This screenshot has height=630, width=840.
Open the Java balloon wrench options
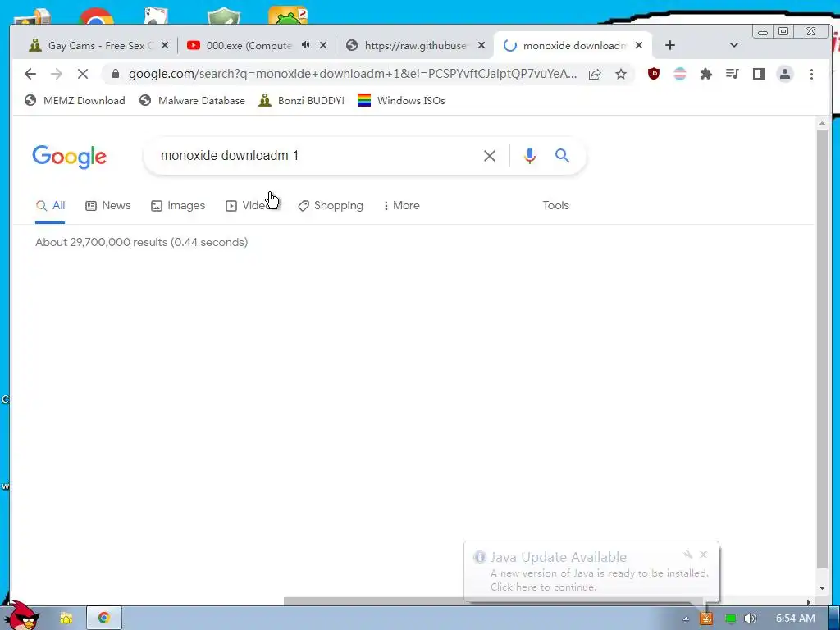point(688,555)
